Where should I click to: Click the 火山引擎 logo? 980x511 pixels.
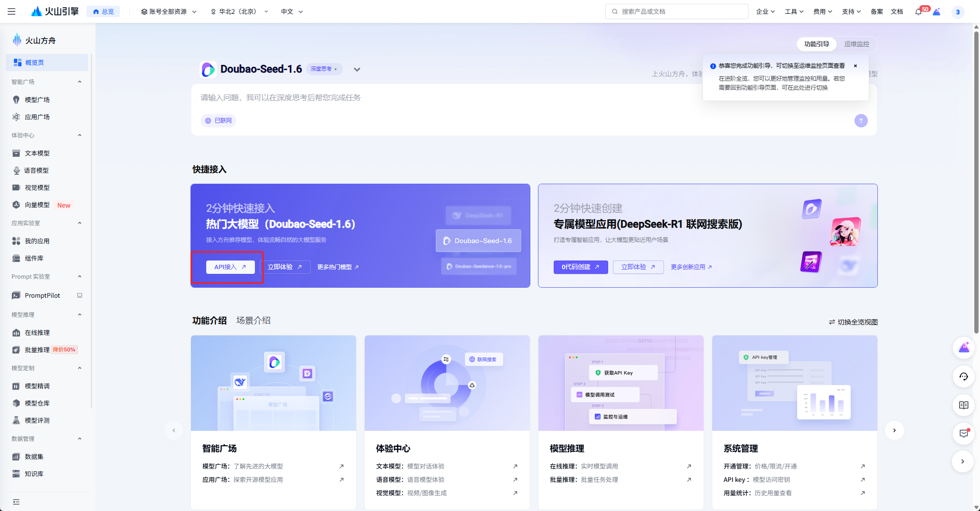pyautogui.click(x=55, y=11)
